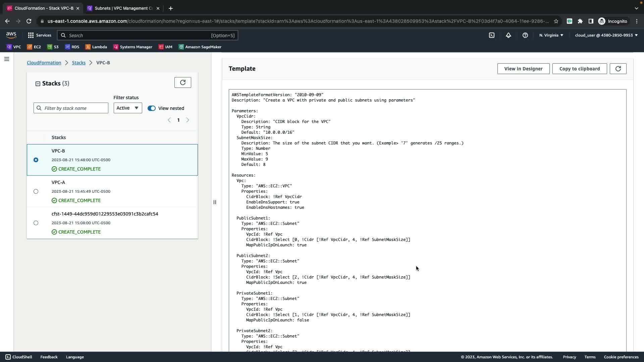Open the Services grid menu
644x362 pixels.
pyautogui.click(x=39, y=35)
